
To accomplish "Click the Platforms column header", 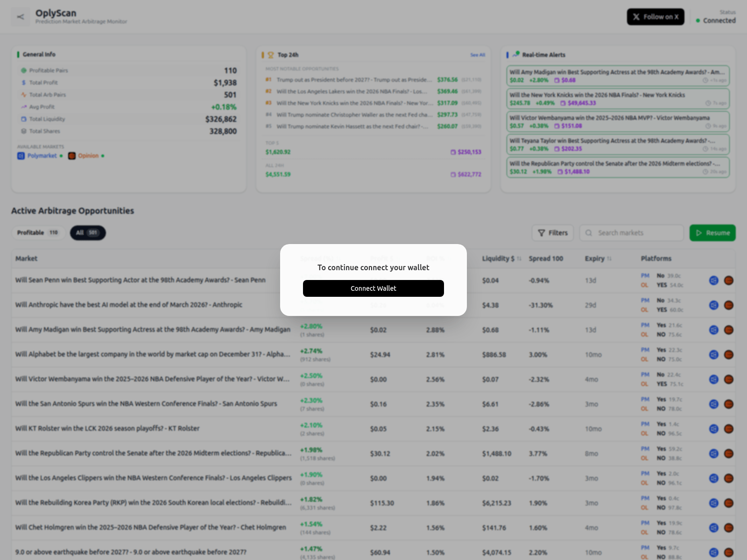I will 656,259.
